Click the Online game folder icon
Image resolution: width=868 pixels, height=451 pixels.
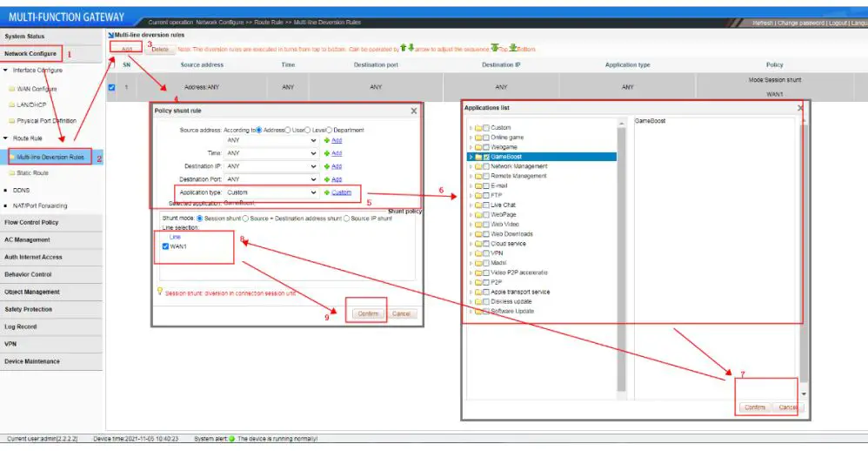(478, 138)
